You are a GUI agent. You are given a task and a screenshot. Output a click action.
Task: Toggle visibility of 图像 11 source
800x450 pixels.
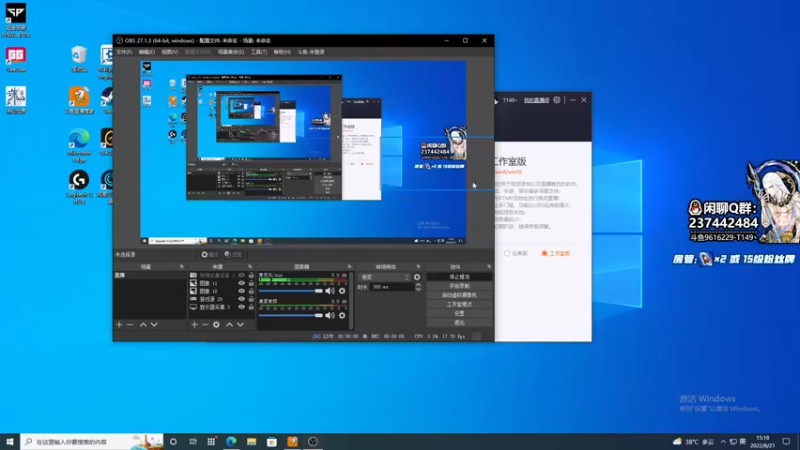[242, 283]
